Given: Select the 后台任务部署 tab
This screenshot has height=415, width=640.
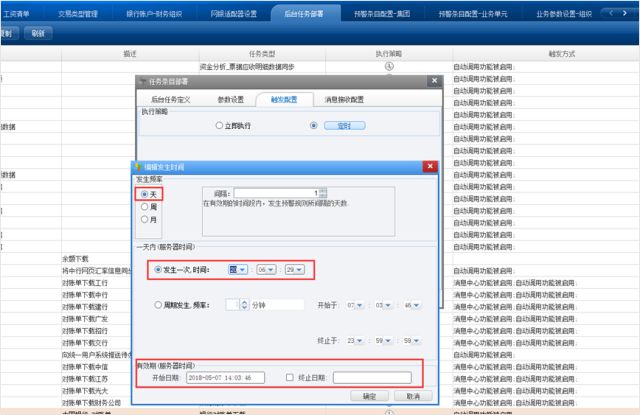Looking at the screenshot, I should pyautogui.click(x=304, y=14).
